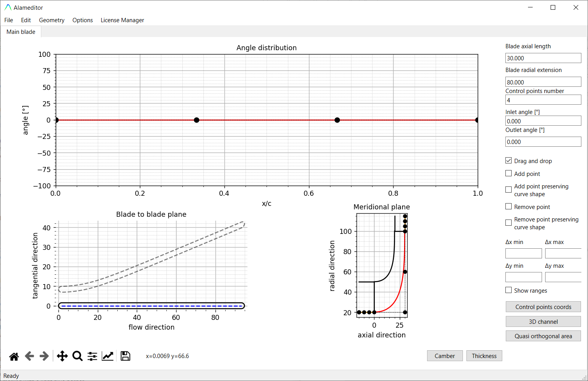Switch to the Main blade tab
Screen dimensions: 588x381
coord(21,32)
